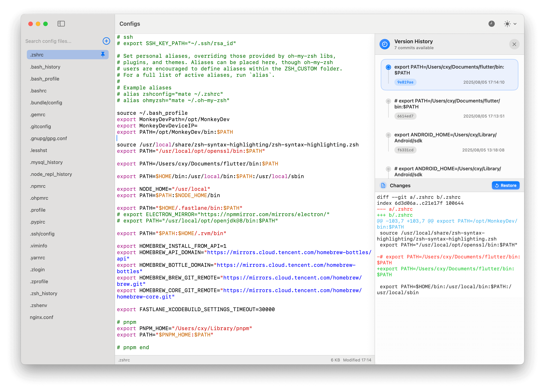This screenshot has height=392, width=545.
Task: Select commit 6614ed7 radio marker
Action: pyautogui.click(x=388, y=101)
